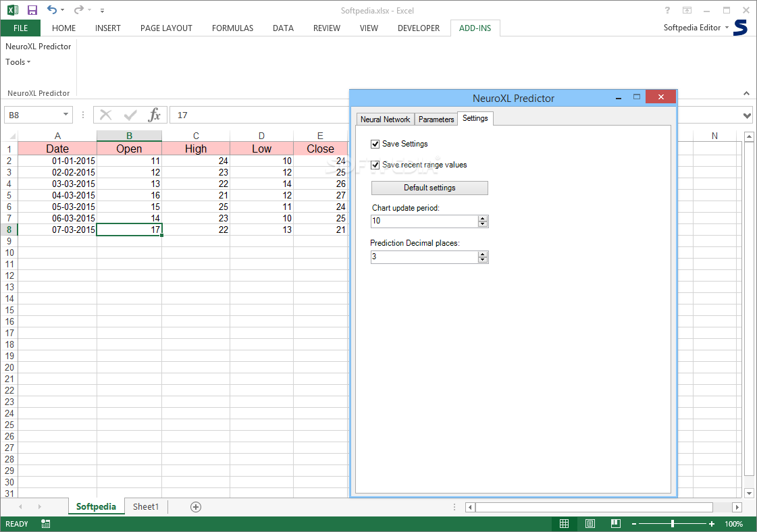Click horizontal scrollbar left arrow
This screenshot has height=532, width=757.
[470, 508]
